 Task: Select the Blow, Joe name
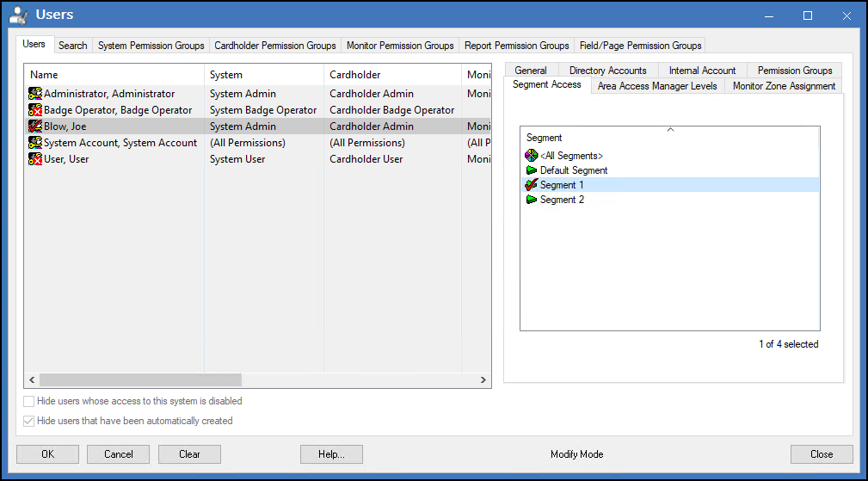coord(65,126)
